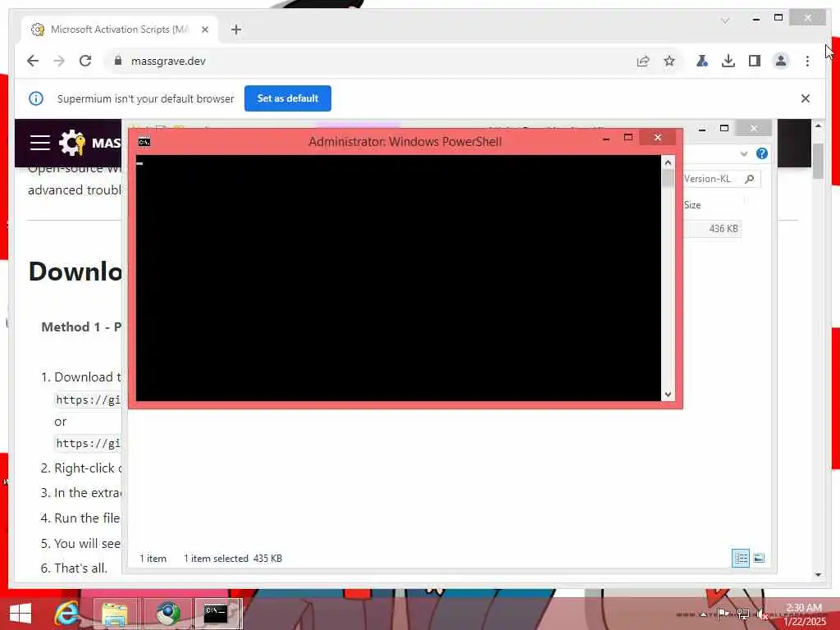This screenshot has width=840, height=630.
Task: Select the Microsoft Activation Scripts tab
Action: [x=120, y=30]
